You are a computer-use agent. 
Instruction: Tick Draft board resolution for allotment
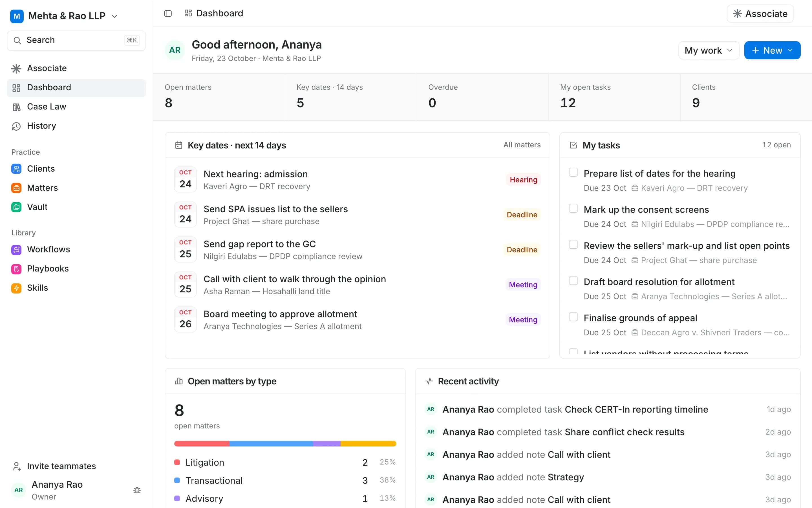coord(573,281)
